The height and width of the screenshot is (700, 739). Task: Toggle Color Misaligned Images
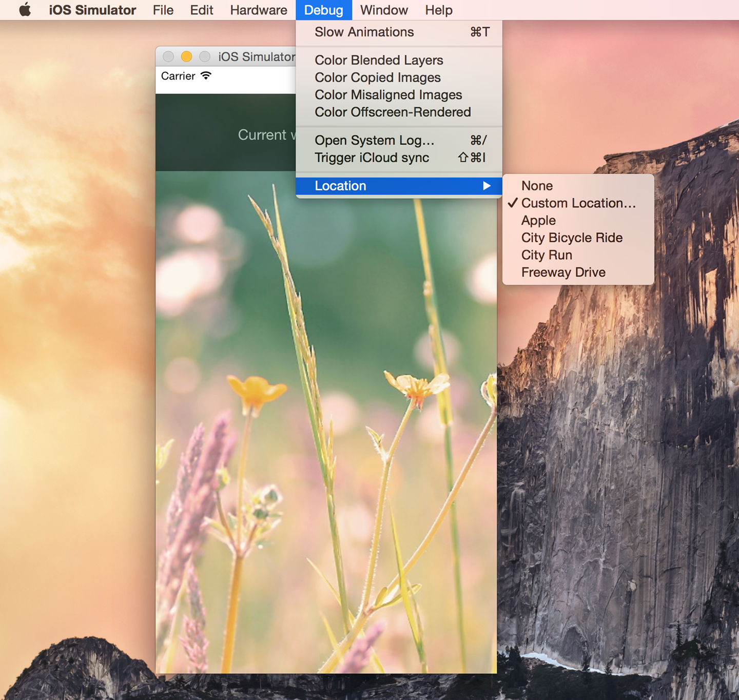pos(388,95)
